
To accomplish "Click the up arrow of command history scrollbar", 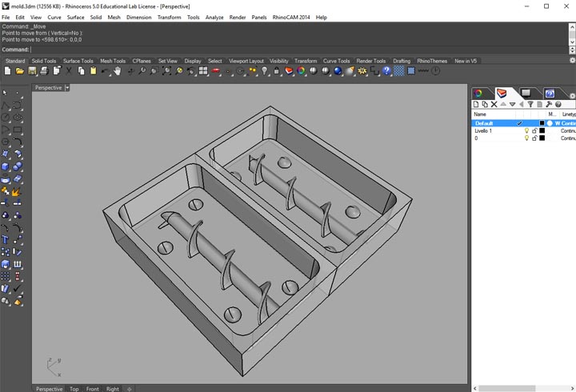I will [572, 27].
